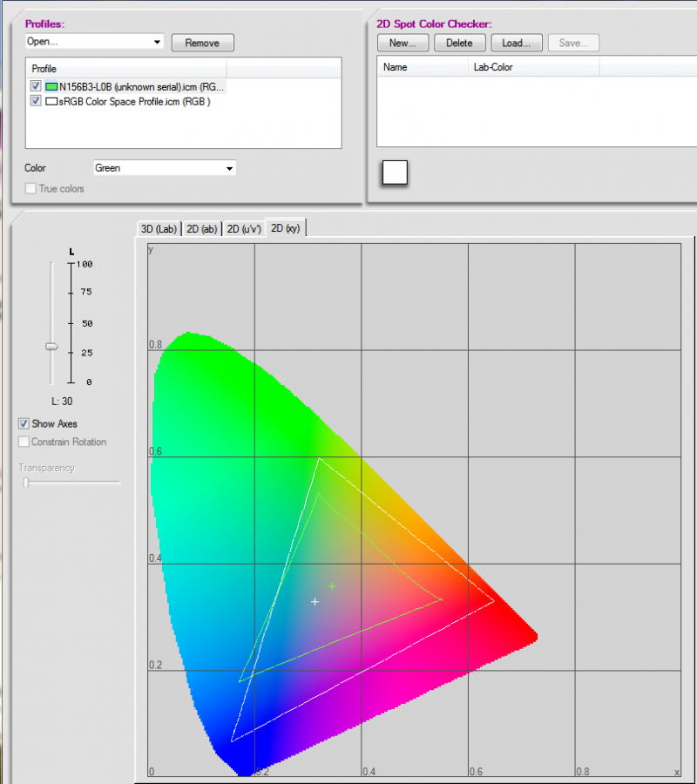
Task: Switch to the 2D (ab) tab
Action: [x=201, y=229]
